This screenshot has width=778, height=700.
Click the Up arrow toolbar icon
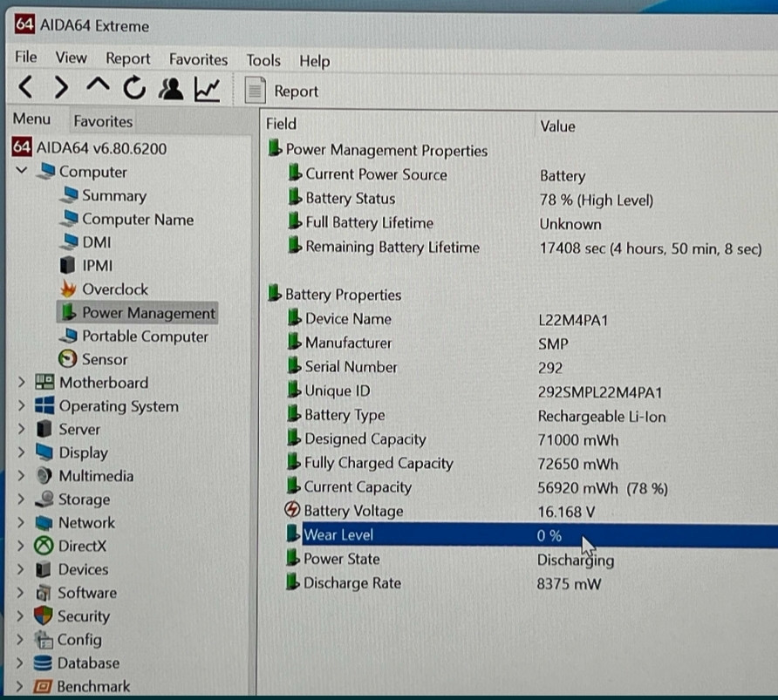point(98,88)
